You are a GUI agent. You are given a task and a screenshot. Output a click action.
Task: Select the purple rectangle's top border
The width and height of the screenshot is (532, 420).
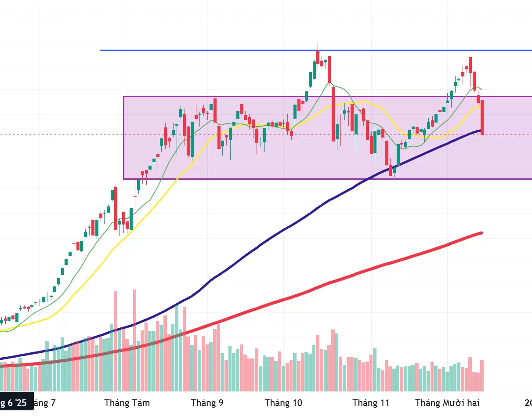tap(264, 97)
